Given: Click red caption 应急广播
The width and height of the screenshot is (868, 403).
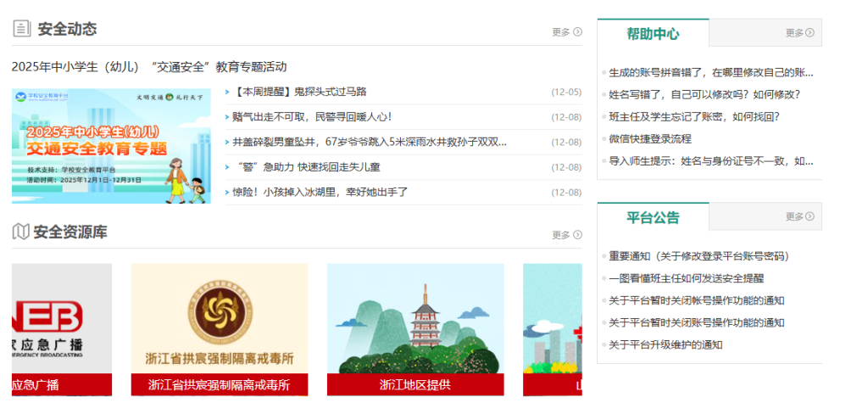Looking at the screenshot, I should [61, 384].
